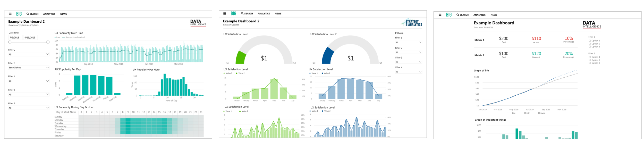Click Graph of important things title
Screen dimensions: 644x146
pos(490,120)
